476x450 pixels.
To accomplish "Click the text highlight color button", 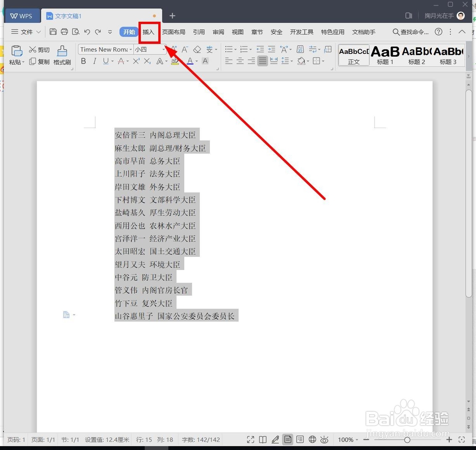I will pyautogui.click(x=175, y=61).
